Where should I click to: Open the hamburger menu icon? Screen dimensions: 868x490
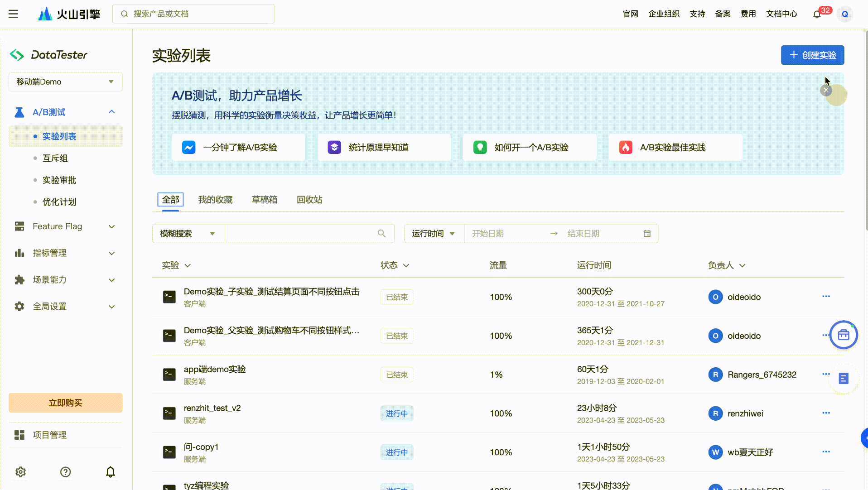point(14,14)
